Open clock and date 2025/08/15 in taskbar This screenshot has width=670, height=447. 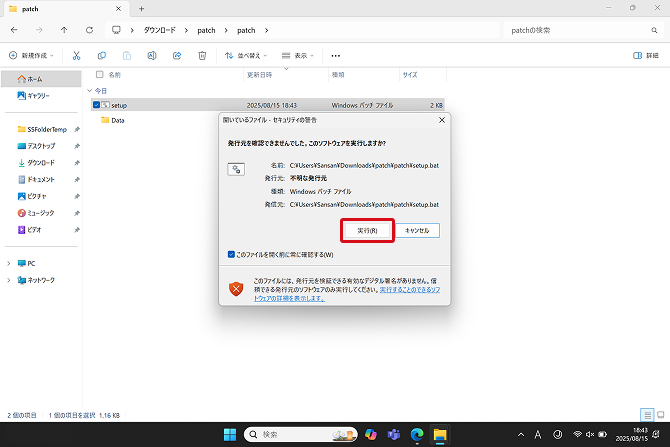(632, 435)
